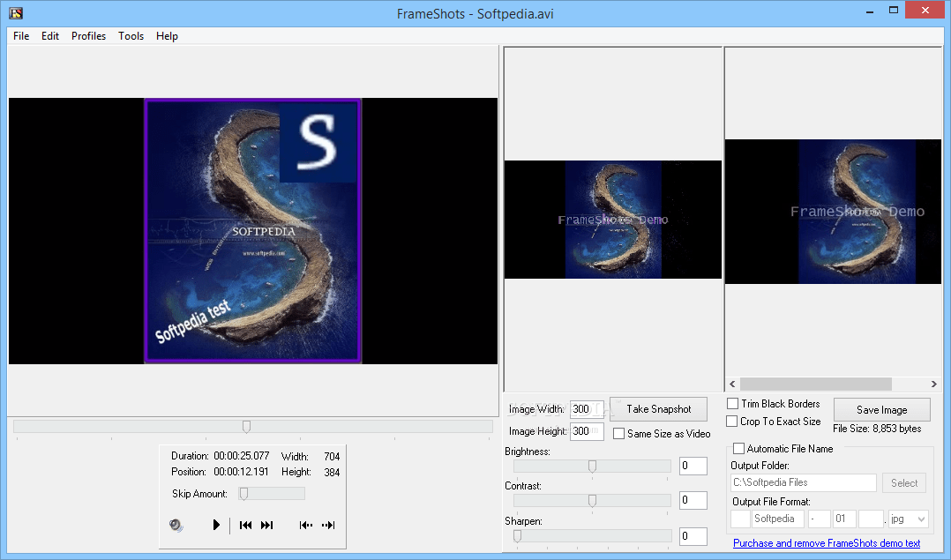
Task: Click the Save Image button
Action: tap(882, 410)
